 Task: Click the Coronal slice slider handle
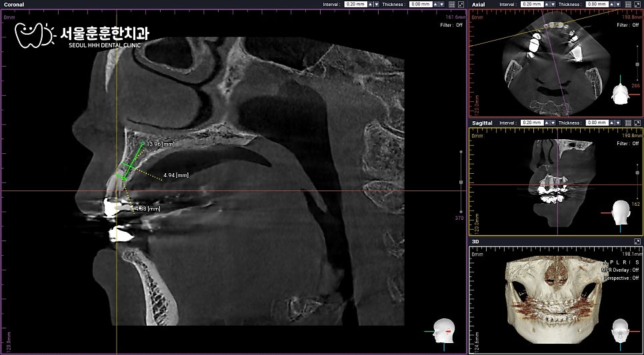coord(461,182)
